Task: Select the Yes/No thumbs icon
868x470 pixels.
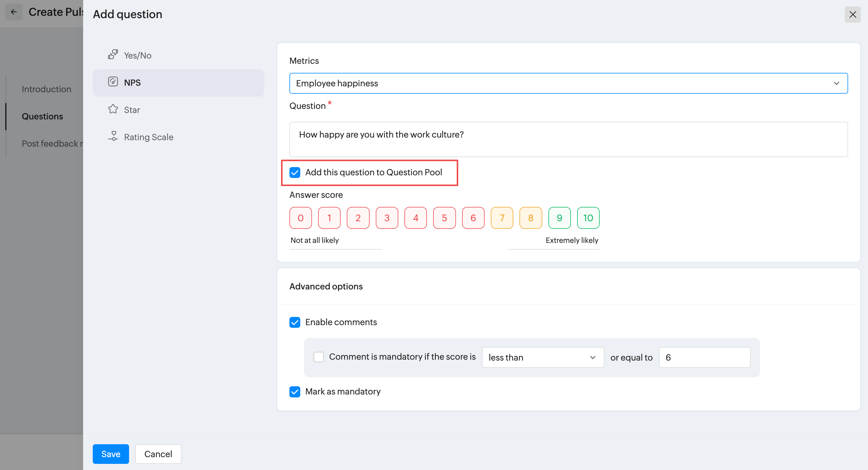Action: coord(113,55)
